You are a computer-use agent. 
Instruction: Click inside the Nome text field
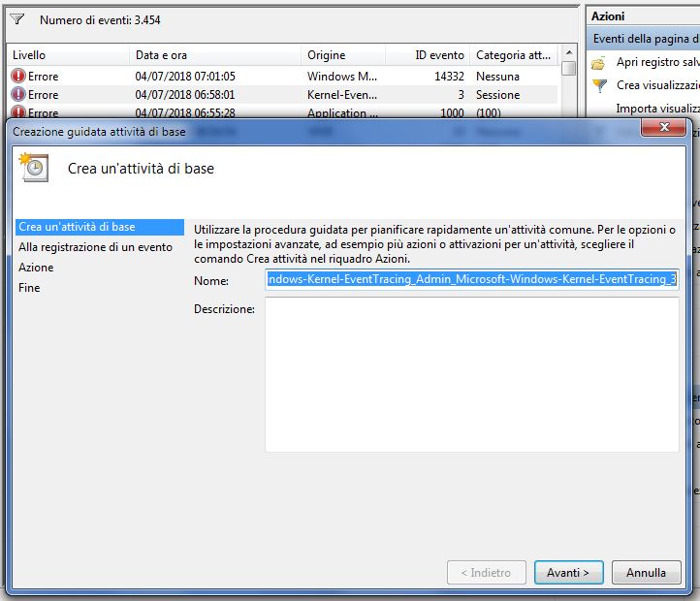click(472, 280)
